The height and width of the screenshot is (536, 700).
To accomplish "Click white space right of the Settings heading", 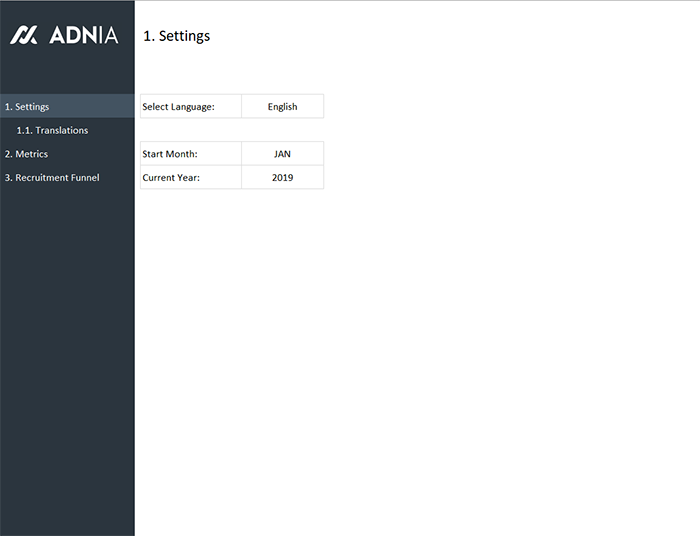I will pyautogui.click(x=450, y=36).
